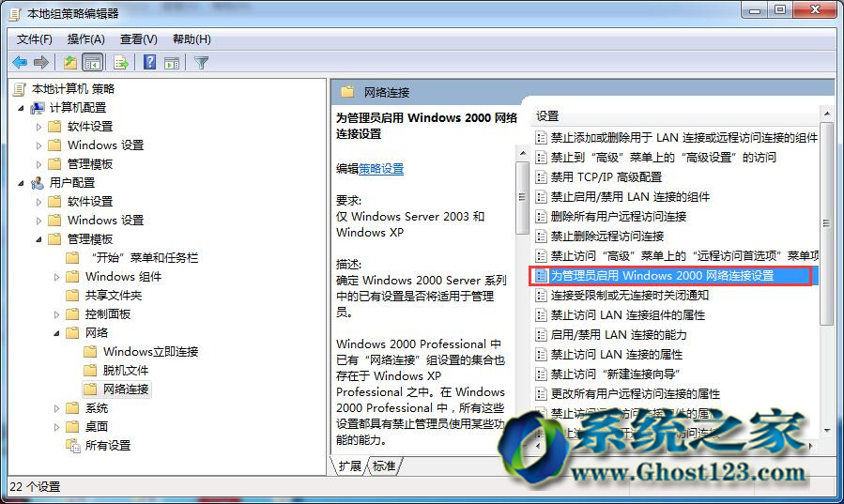Click the policy icon beside 删除所有用户远程访问连接
This screenshot has height=504, width=844.
(x=541, y=217)
